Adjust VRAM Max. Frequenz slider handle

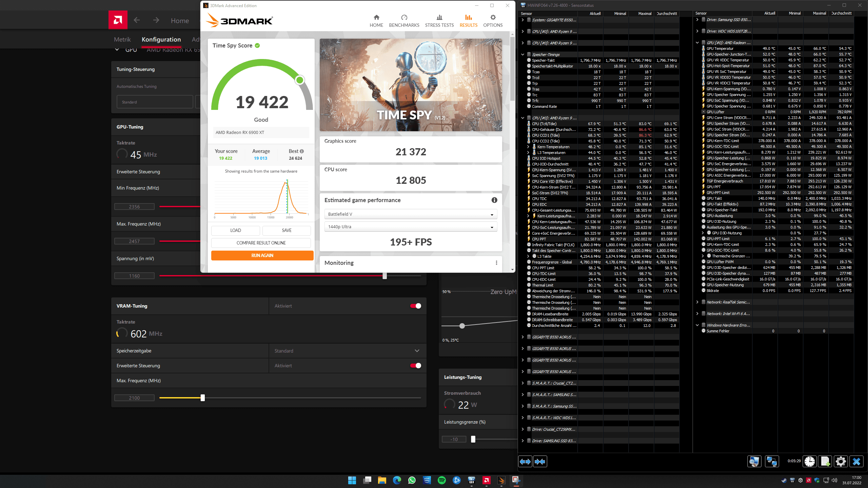click(x=202, y=398)
